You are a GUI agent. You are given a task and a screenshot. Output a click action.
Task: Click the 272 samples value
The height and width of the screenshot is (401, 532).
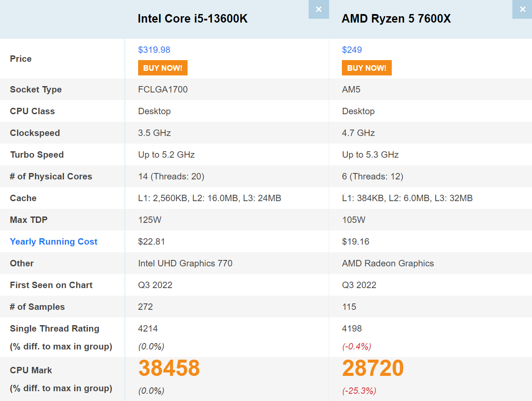coord(145,307)
